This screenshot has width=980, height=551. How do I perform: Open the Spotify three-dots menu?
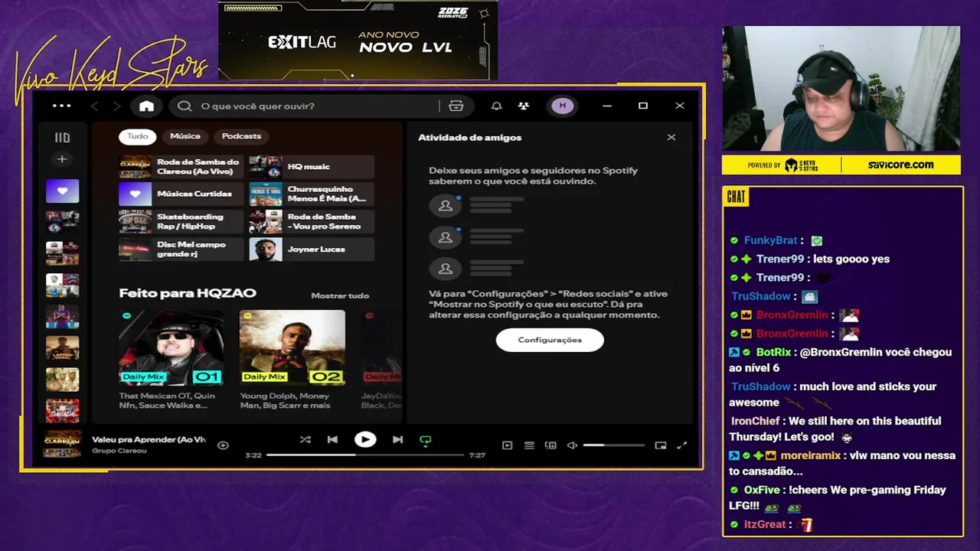click(x=61, y=106)
